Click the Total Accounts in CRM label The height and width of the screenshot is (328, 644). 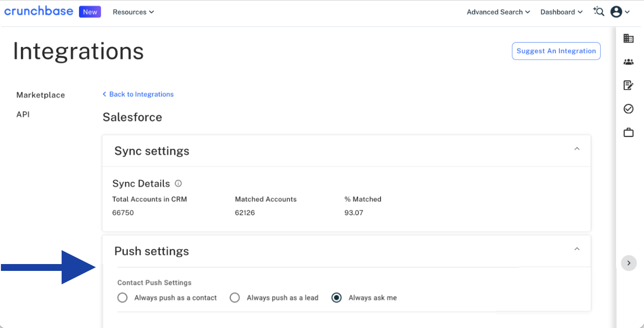(x=150, y=199)
